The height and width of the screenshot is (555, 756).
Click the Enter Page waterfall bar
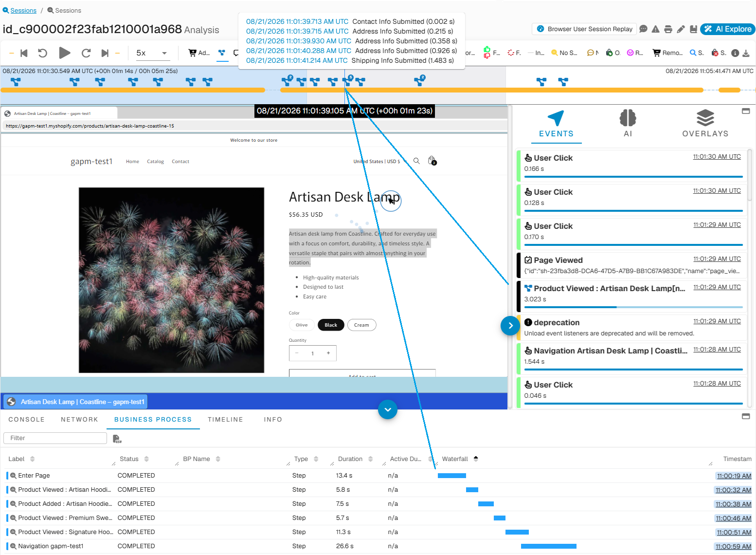coord(452,476)
